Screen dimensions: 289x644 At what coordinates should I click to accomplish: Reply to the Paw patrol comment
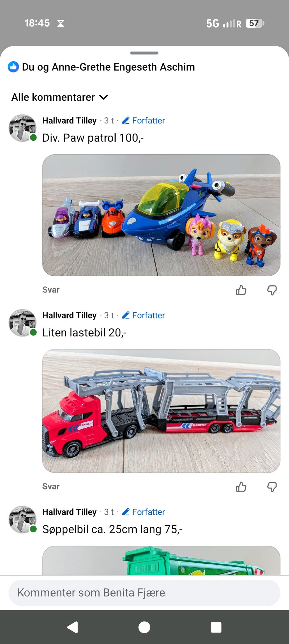51,290
